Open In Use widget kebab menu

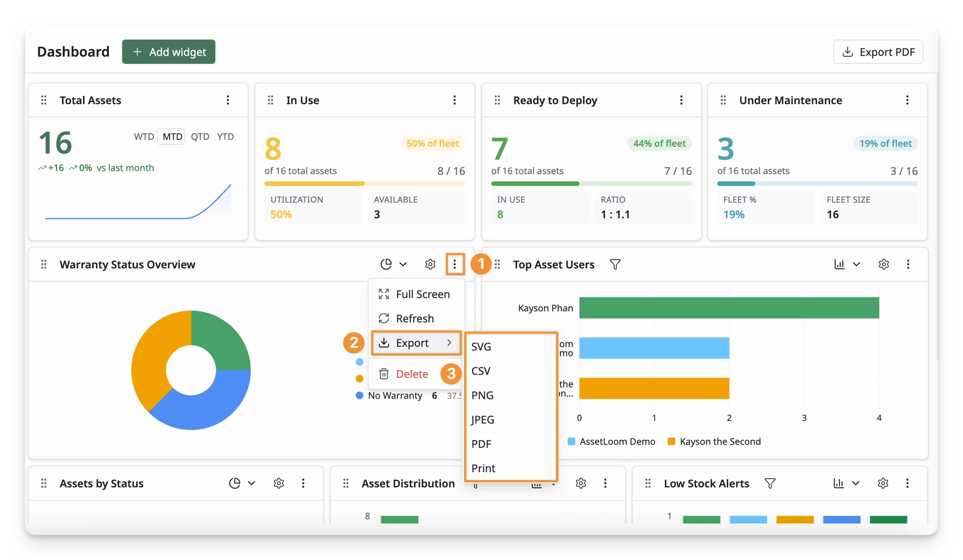[454, 100]
